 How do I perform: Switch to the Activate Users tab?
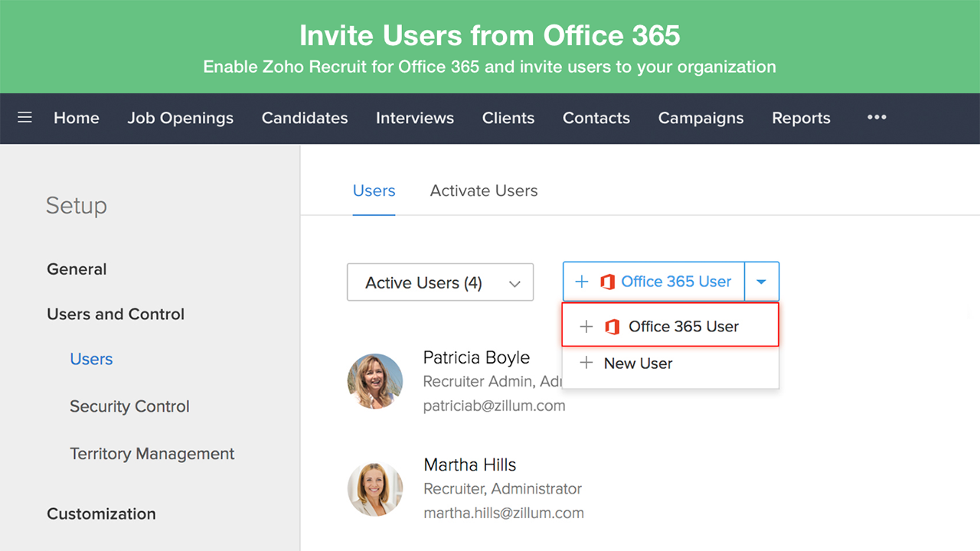[x=484, y=191]
